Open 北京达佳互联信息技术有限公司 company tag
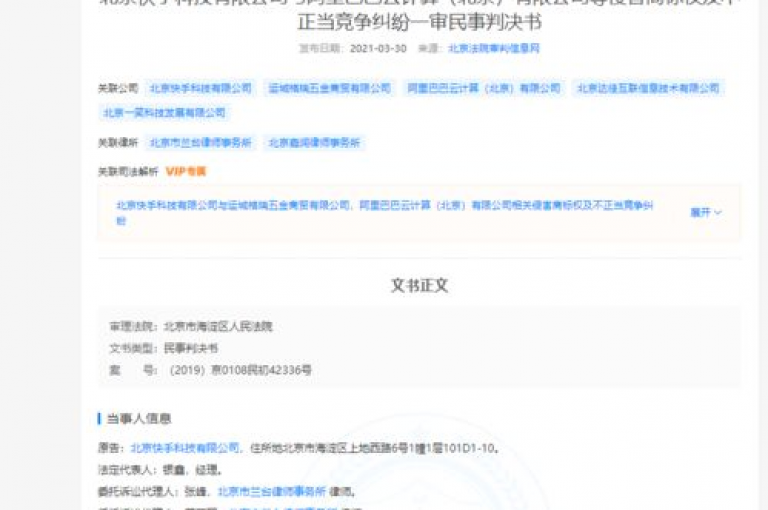 coord(648,88)
